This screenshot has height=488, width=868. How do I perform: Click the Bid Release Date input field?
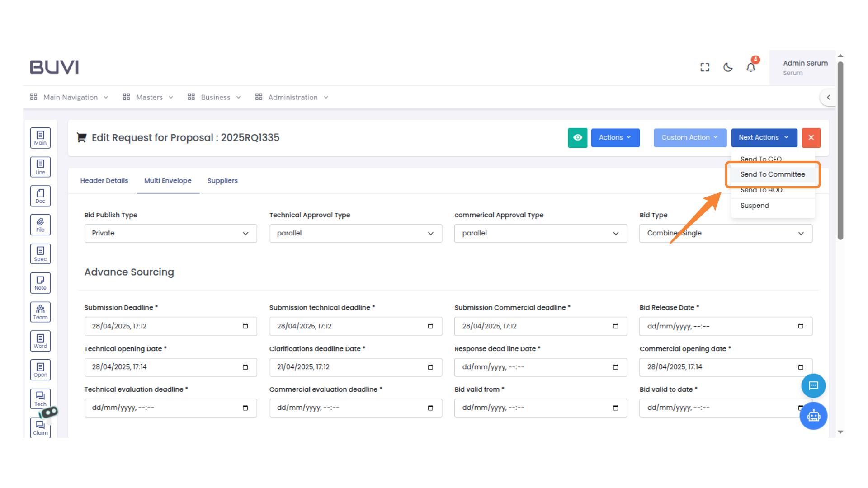point(719,326)
